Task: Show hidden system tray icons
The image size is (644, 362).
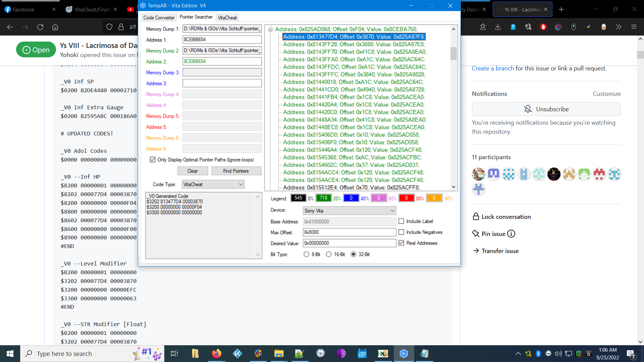Action: coord(518,354)
